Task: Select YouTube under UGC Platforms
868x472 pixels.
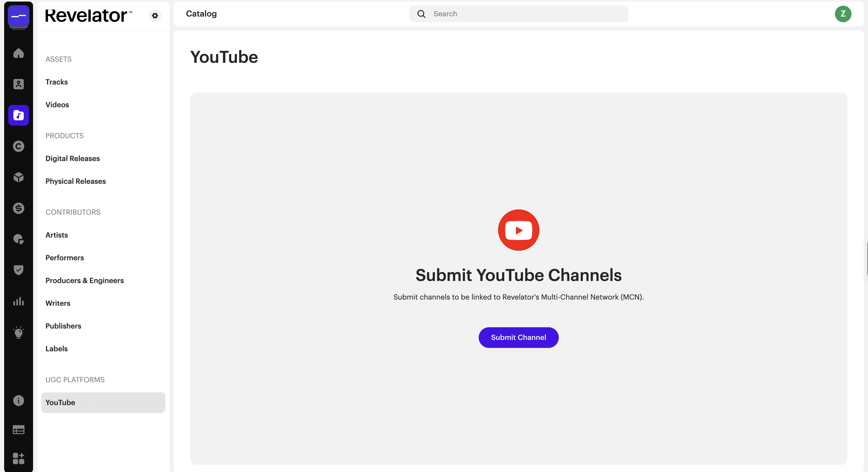Action: (103, 402)
